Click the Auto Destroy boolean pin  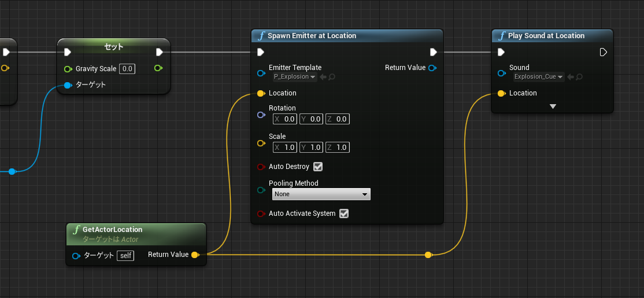click(x=260, y=167)
